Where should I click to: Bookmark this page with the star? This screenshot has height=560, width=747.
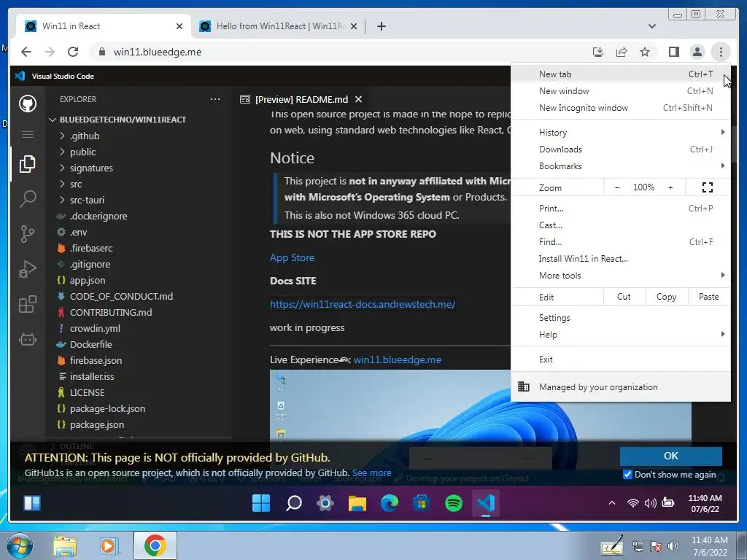click(x=645, y=52)
